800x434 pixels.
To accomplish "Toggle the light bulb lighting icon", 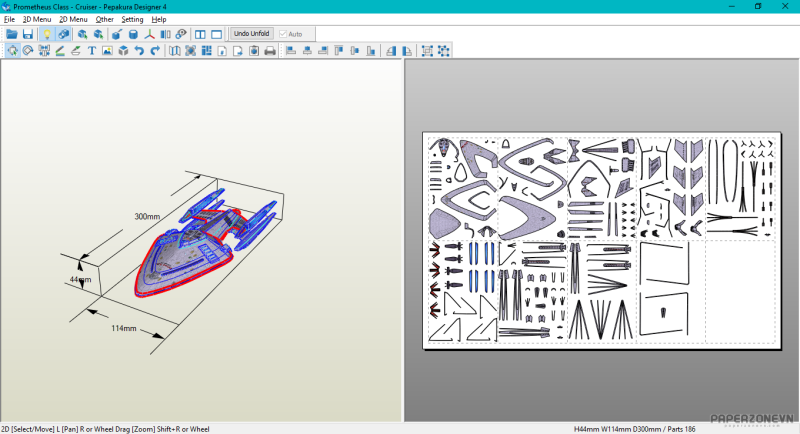I will (46, 34).
